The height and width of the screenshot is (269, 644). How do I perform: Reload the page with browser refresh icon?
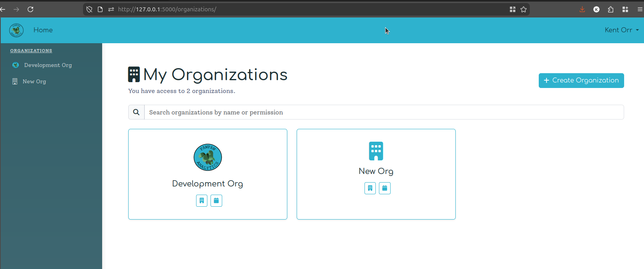(30, 9)
